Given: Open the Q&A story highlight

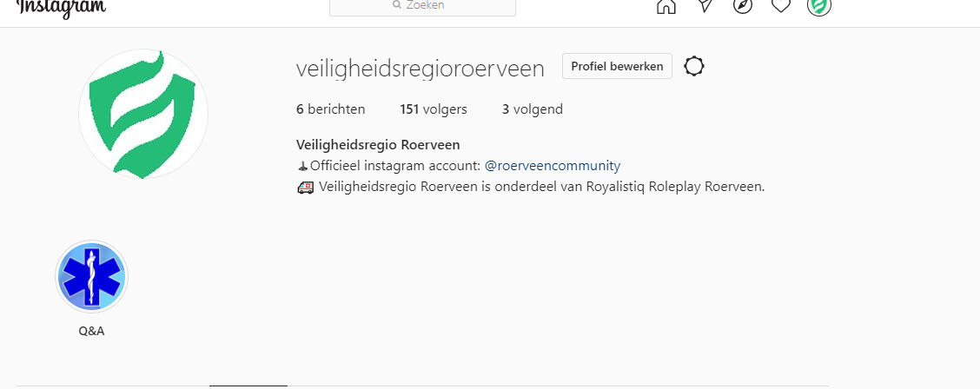Looking at the screenshot, I should pos(92,277).
